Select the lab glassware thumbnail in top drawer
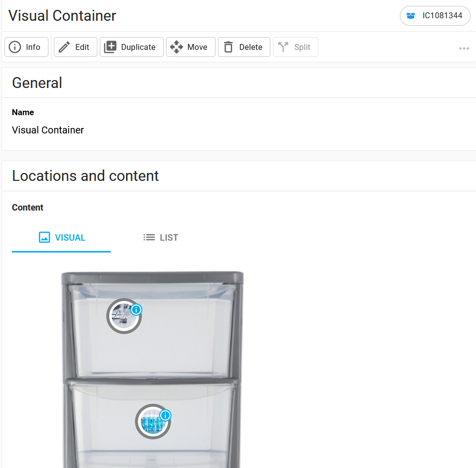 [123, 317]
